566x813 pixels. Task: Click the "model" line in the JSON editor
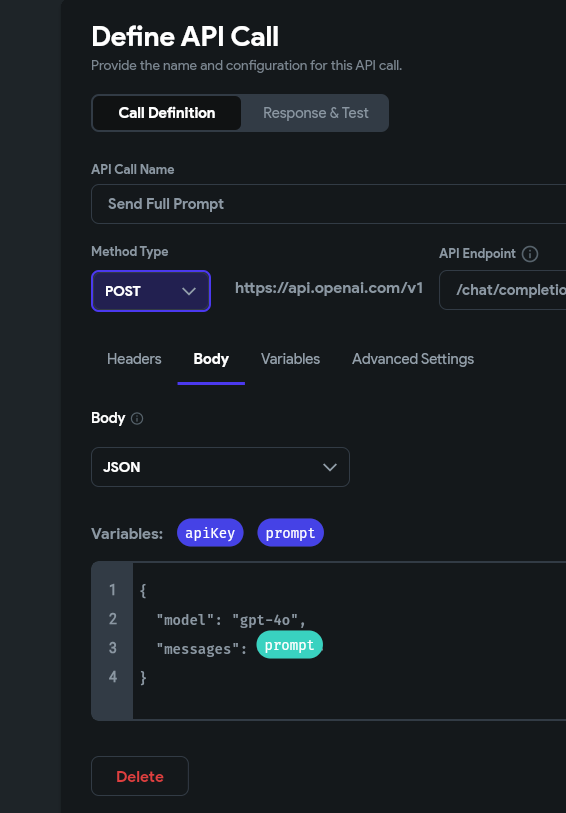click(x=231, y=620)
